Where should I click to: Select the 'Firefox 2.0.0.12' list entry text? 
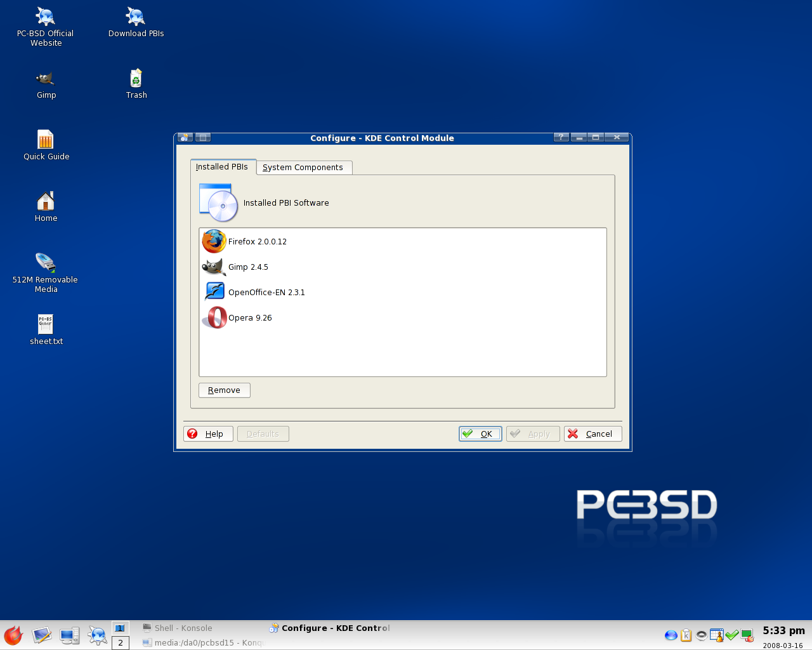[258, 242]
